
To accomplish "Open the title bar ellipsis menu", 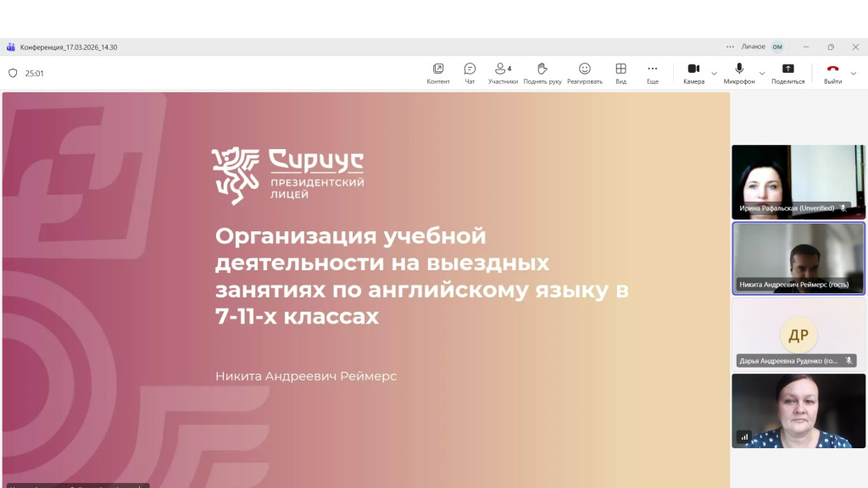I will pyautogui.click(x=730, y=47).
